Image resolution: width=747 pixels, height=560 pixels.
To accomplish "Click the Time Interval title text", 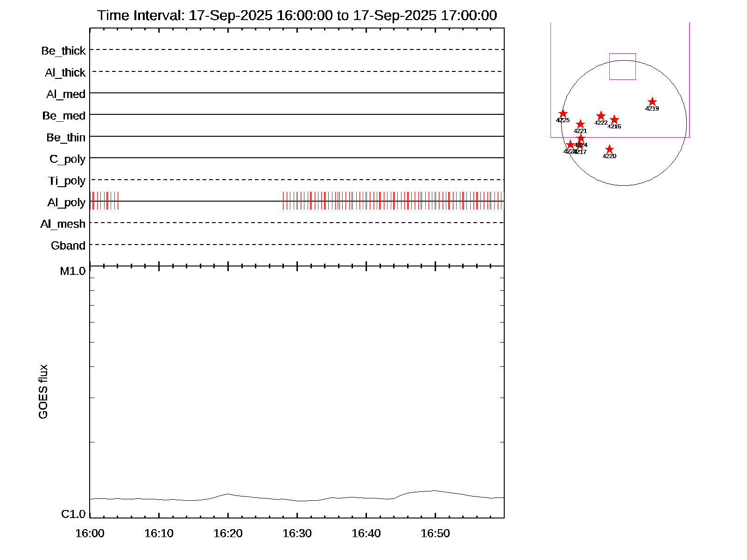I will 297,15.
